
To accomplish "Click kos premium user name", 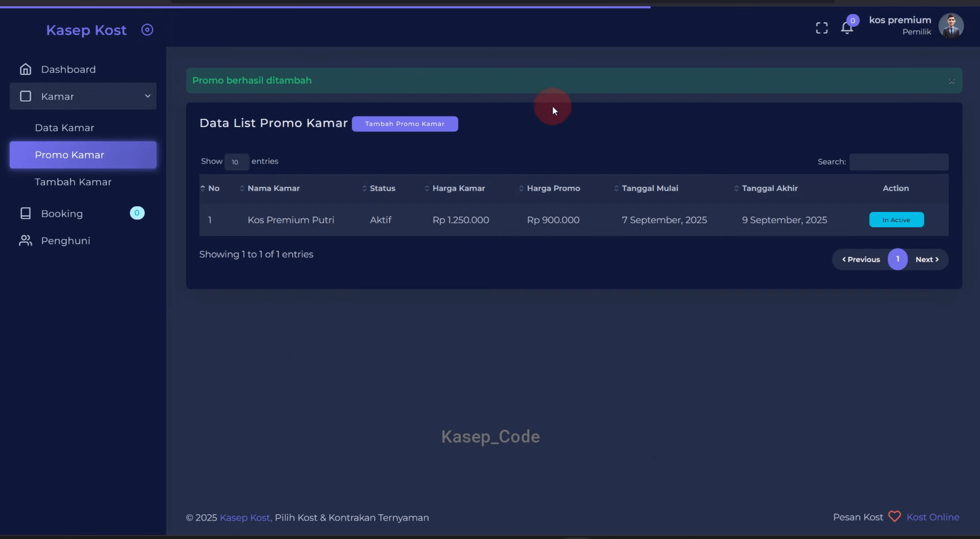I will (x=900, y=20).
